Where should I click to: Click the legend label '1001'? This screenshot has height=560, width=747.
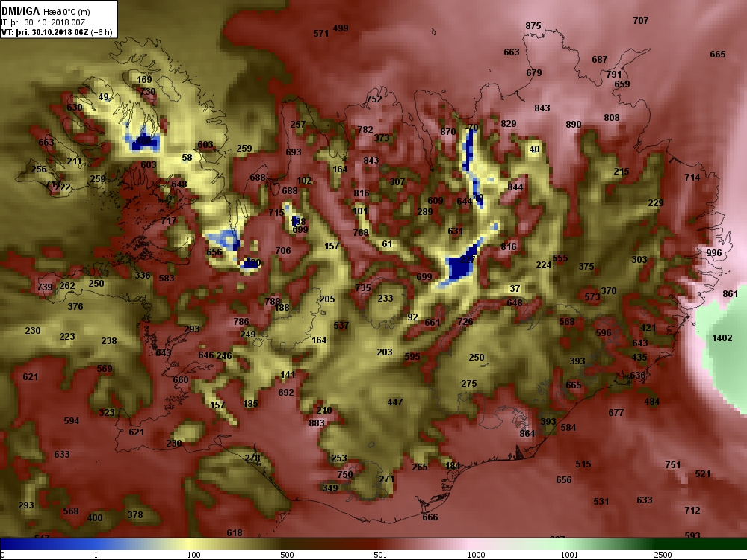569,555
